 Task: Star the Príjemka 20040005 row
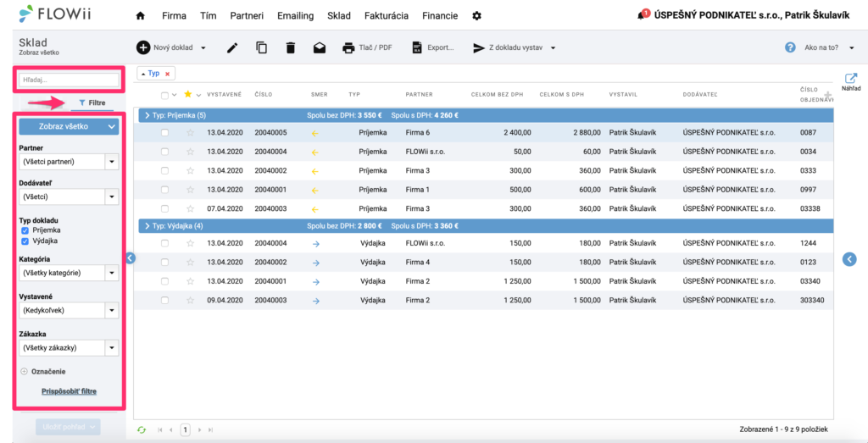pos(191,133)
